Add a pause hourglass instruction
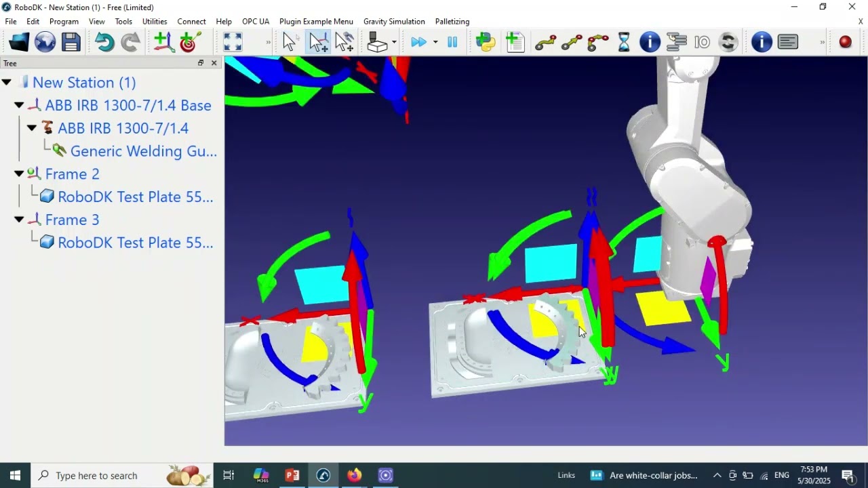Viewport: 868px width, 488px height. [x=624, y=43]
